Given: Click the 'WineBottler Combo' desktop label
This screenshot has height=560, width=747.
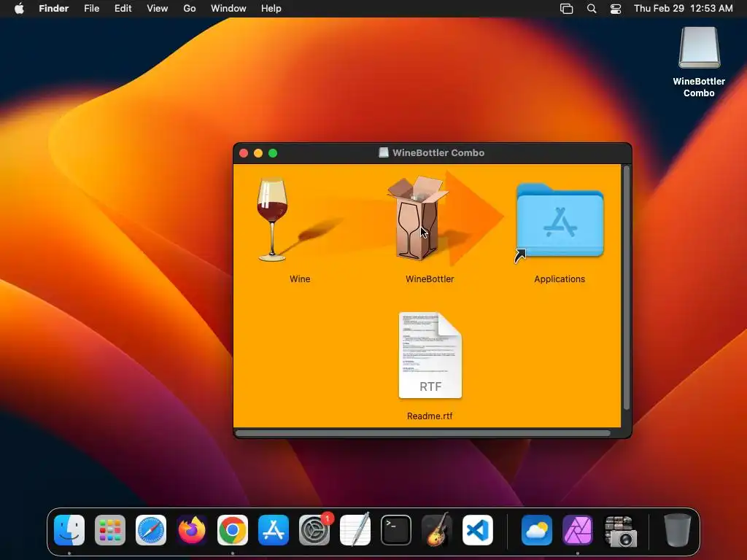Looking at the screenshot, I should pos(699,87).
